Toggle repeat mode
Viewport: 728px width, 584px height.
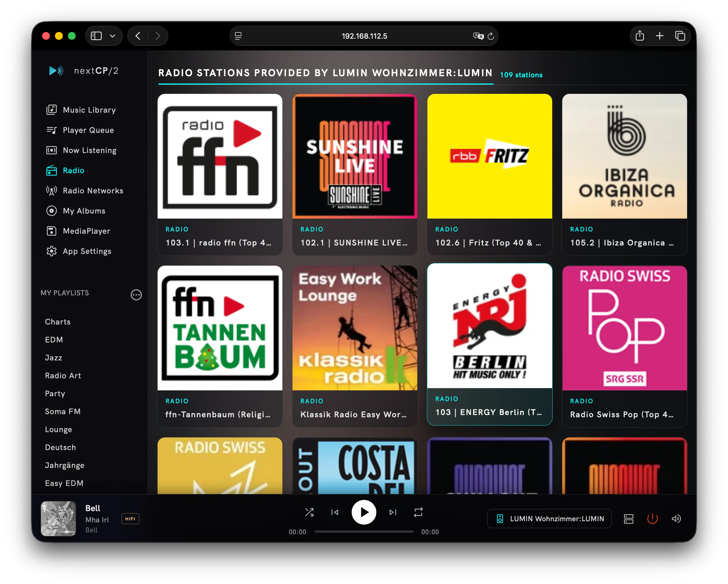[418, 512]
